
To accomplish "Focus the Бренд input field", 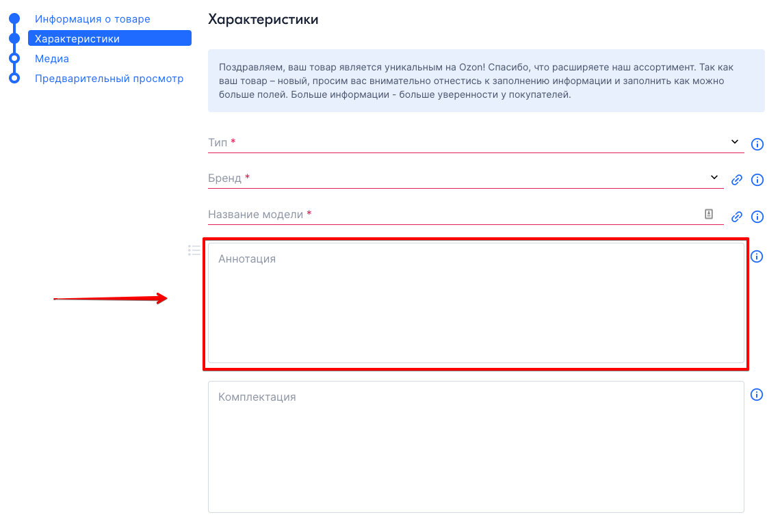I will pyautogui.click(x=466, y=178).
